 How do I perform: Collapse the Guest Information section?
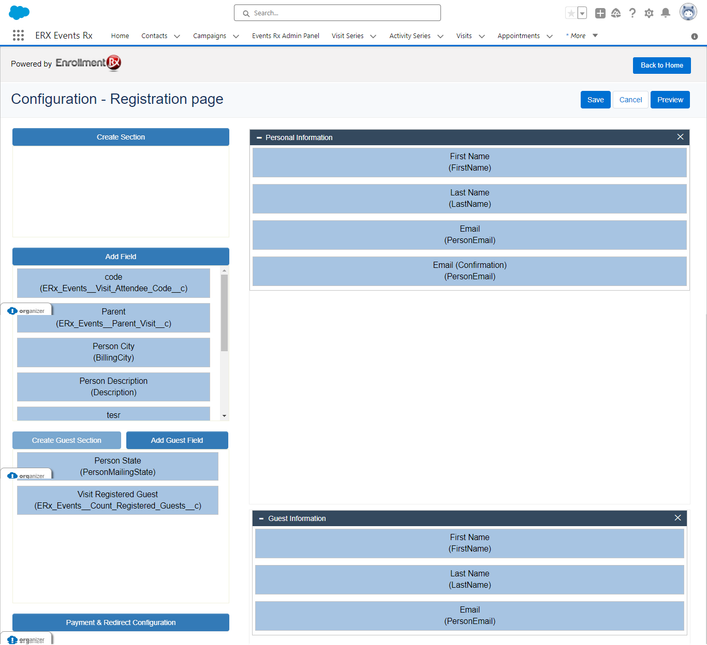point(262,518)
